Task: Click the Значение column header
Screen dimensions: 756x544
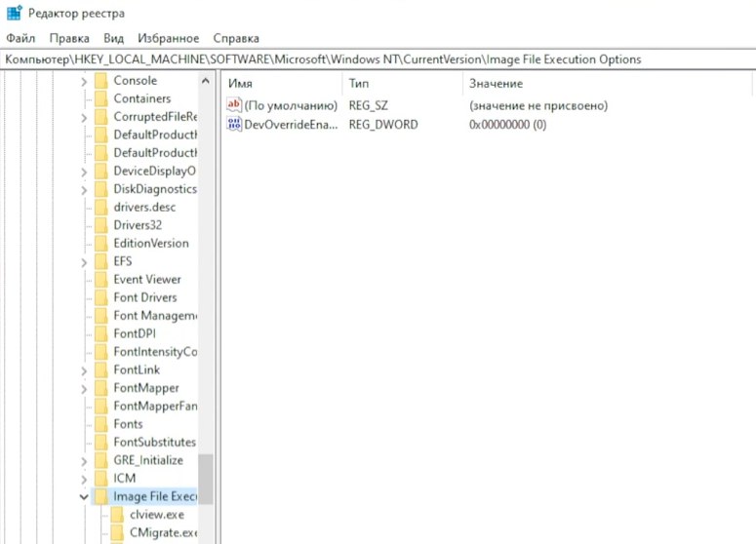Action: click(496, 84)
